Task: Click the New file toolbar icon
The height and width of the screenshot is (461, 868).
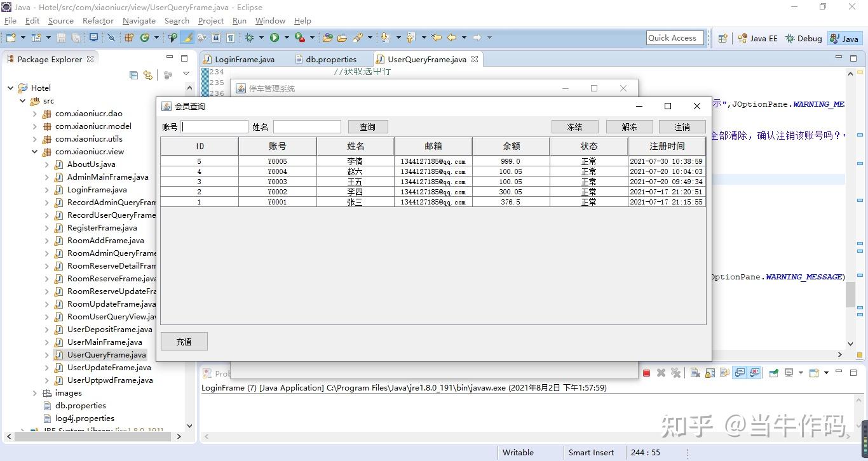Action: tap(11, 38)
